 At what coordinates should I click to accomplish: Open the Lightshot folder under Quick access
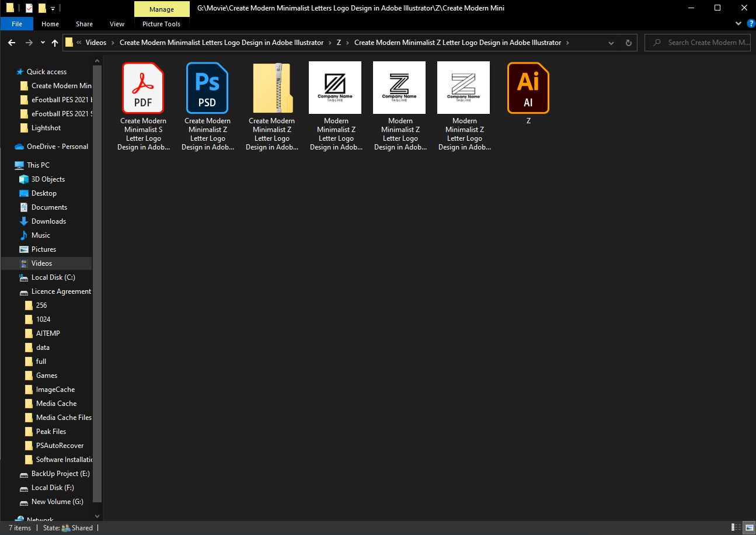[46, 128]
